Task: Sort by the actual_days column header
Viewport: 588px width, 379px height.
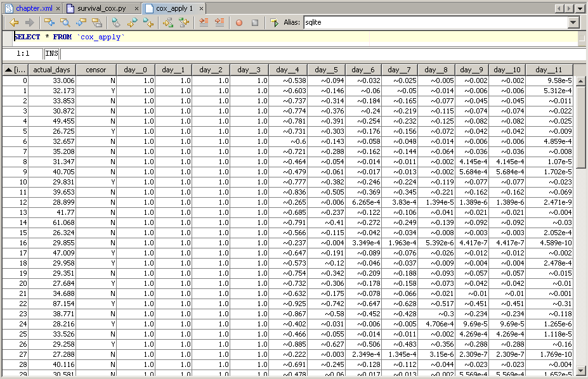Action: click(52, 70)
